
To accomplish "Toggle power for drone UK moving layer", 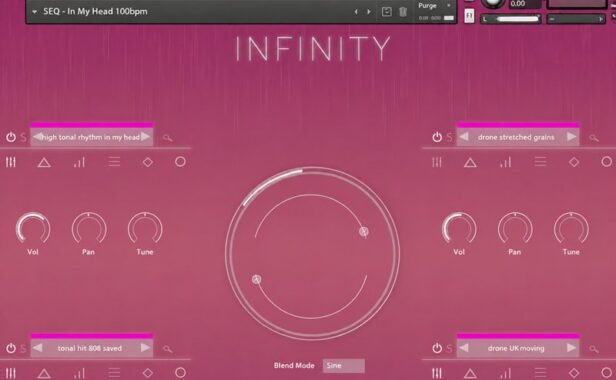I will (437, 348).
